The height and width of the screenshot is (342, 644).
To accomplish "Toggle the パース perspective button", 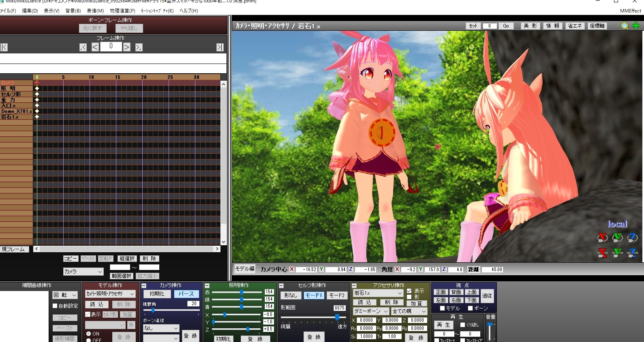I will coord(186,294).
